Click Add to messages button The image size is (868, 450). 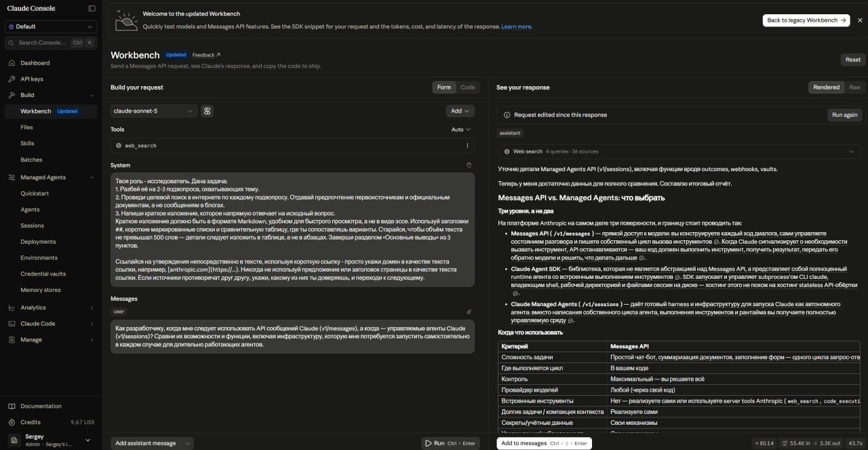tap(545, 443)
